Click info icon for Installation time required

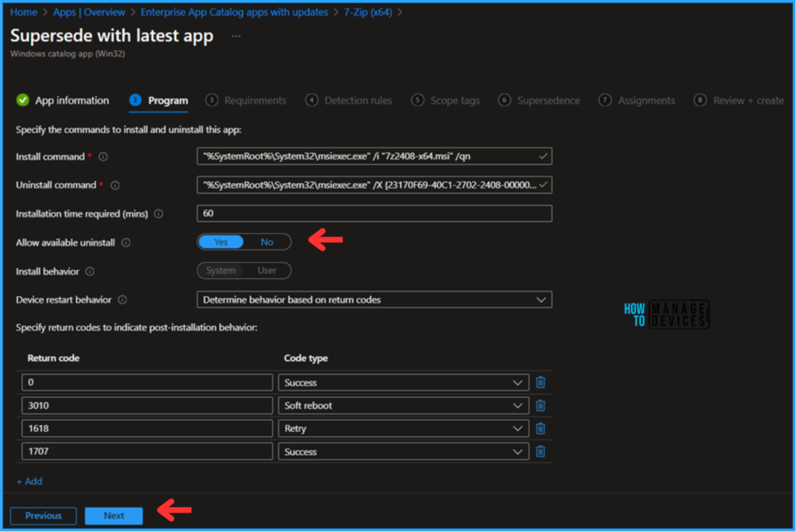coord(159,214)
